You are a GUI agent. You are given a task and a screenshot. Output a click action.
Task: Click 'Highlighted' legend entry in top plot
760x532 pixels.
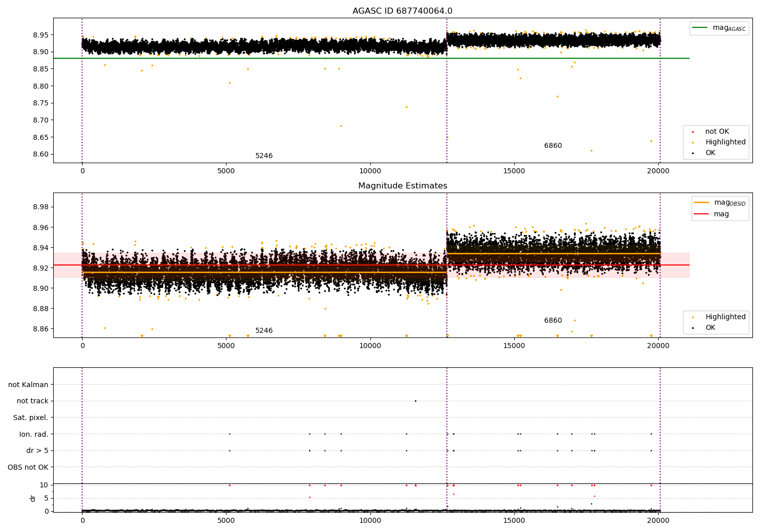click(x=725, y=142)
